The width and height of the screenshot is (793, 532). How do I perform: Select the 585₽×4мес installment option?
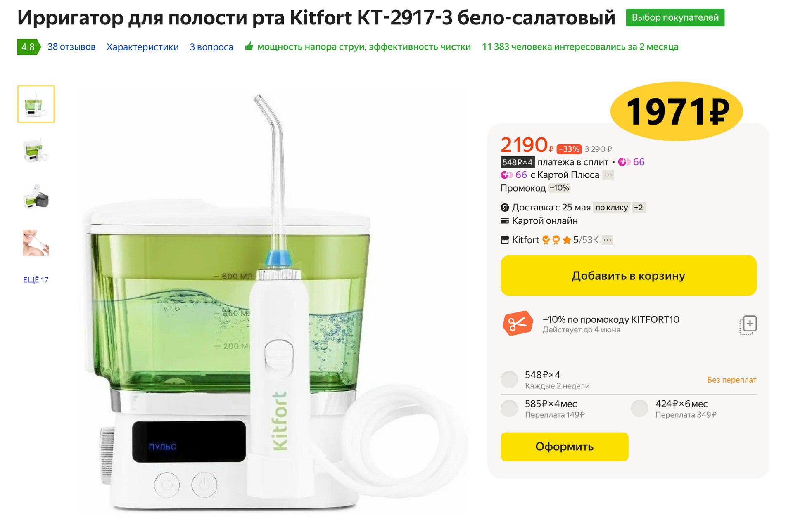(x=509, y=408)
